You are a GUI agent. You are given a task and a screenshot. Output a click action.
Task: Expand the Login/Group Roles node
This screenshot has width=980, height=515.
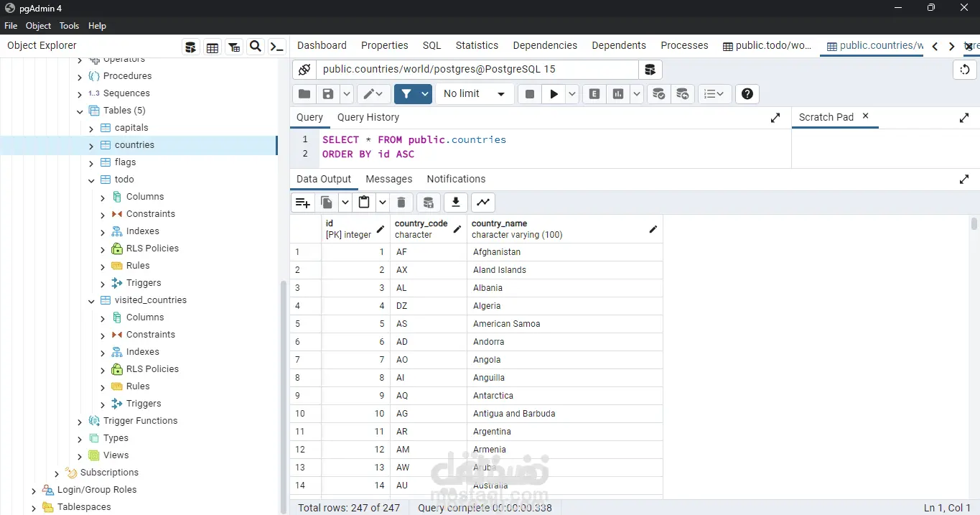coord(34,491)
